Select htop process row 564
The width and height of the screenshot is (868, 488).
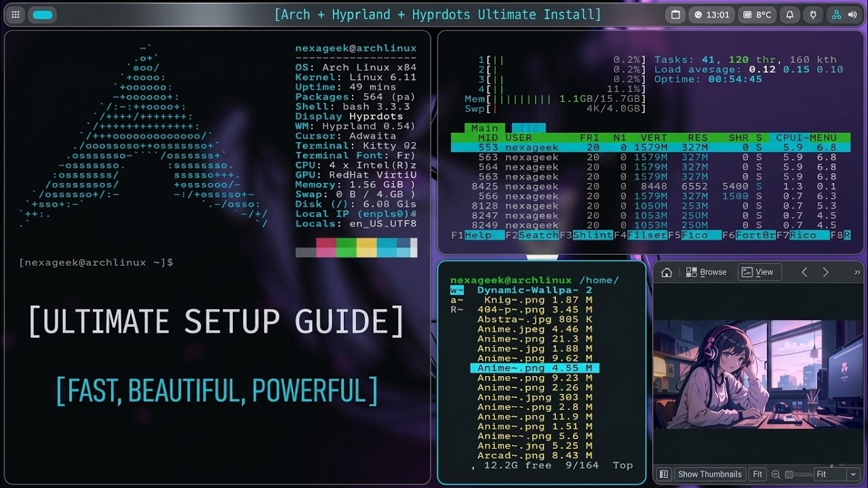[x=651, y=167]
